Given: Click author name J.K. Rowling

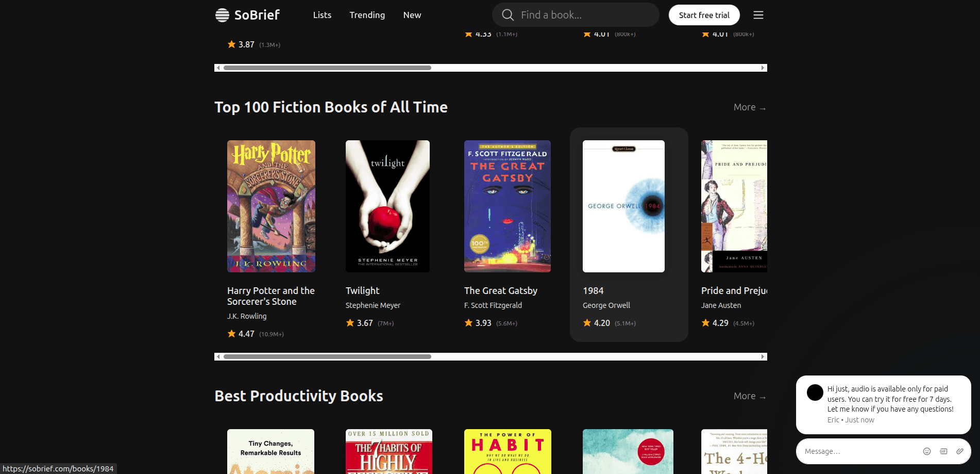Looking at the screenshot, I should (247, 316).
